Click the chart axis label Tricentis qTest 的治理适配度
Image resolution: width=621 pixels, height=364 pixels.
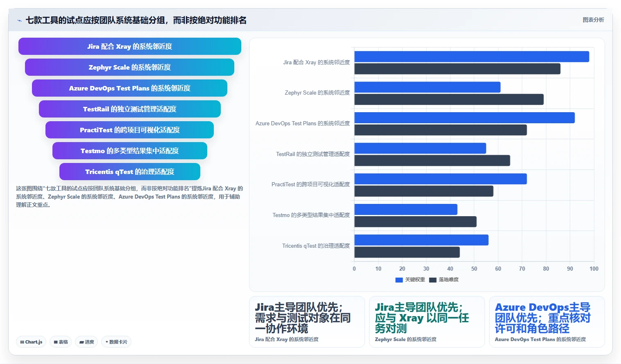click(316, 246)
